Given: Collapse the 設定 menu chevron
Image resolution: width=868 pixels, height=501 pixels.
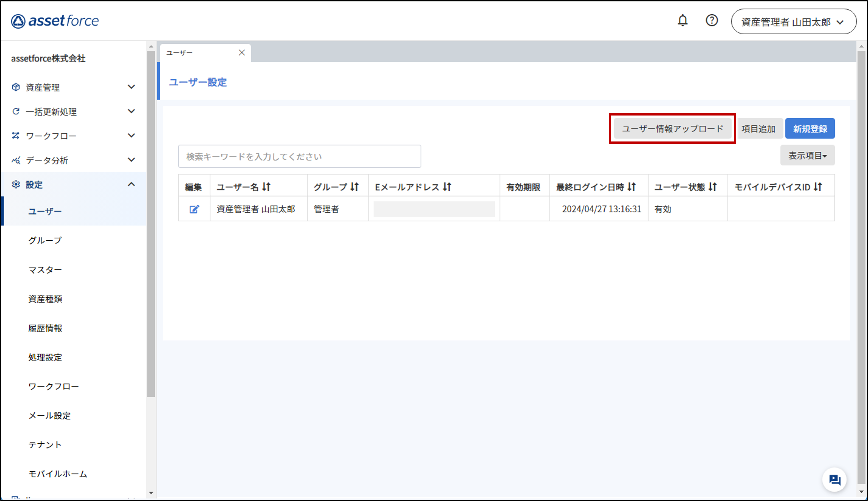Looking at the screenshot, I should coord(131,184).
